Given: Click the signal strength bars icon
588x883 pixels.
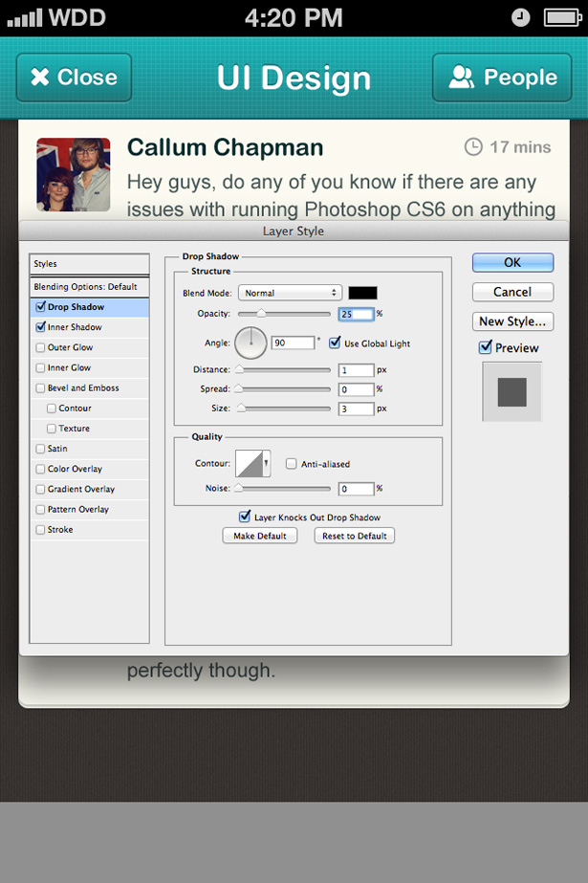Looking at the screenshot, I should point(23,17).
